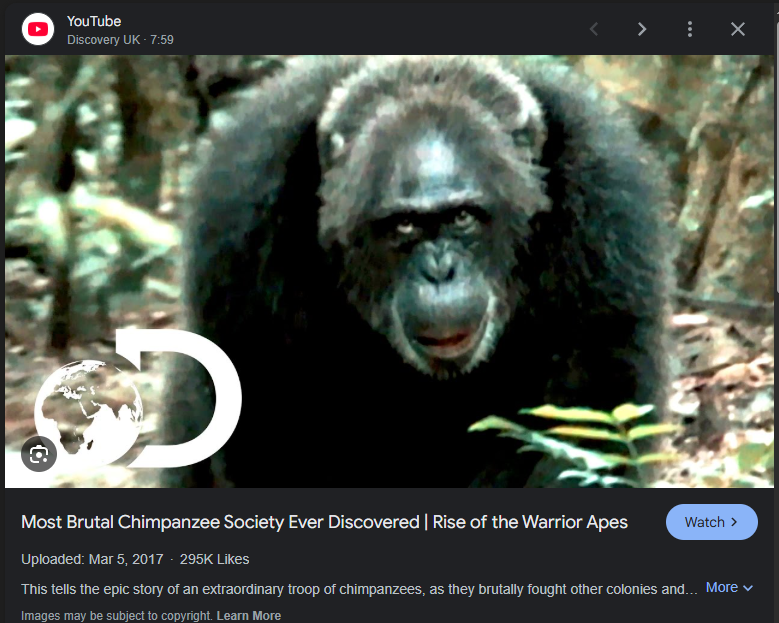
Task: Click the 'Discovery UK · 7:59' text
Action: 120,40
